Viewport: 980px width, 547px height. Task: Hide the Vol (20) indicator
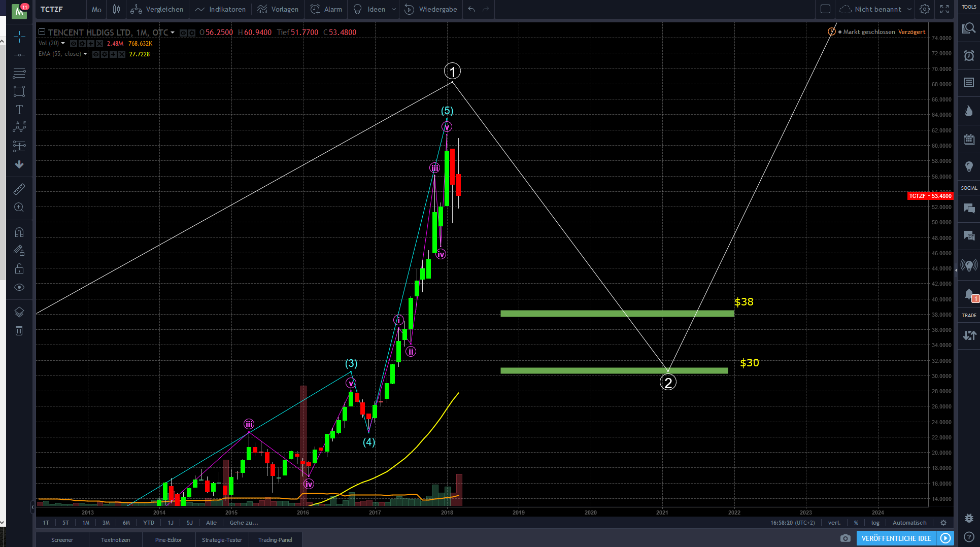[x=74, y=44]
